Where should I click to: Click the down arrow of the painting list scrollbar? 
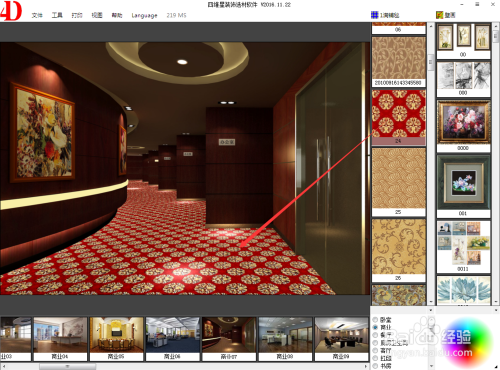[496, 301]
